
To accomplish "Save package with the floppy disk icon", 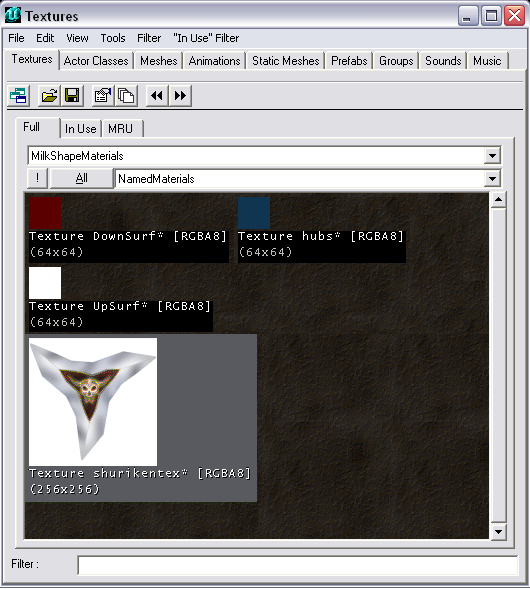I will pos(72,95).
